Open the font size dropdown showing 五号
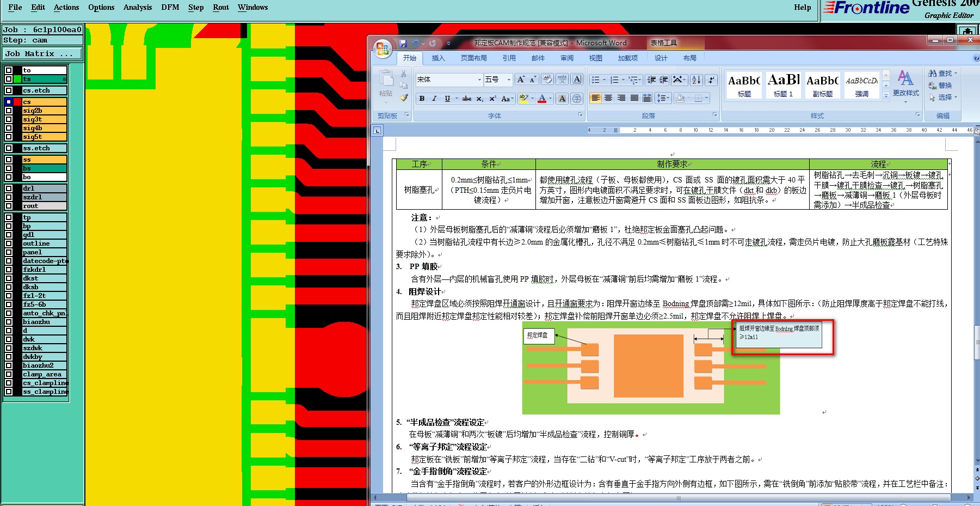The width and height of the screenshot is (980, 506). click(x=509, y=80)
